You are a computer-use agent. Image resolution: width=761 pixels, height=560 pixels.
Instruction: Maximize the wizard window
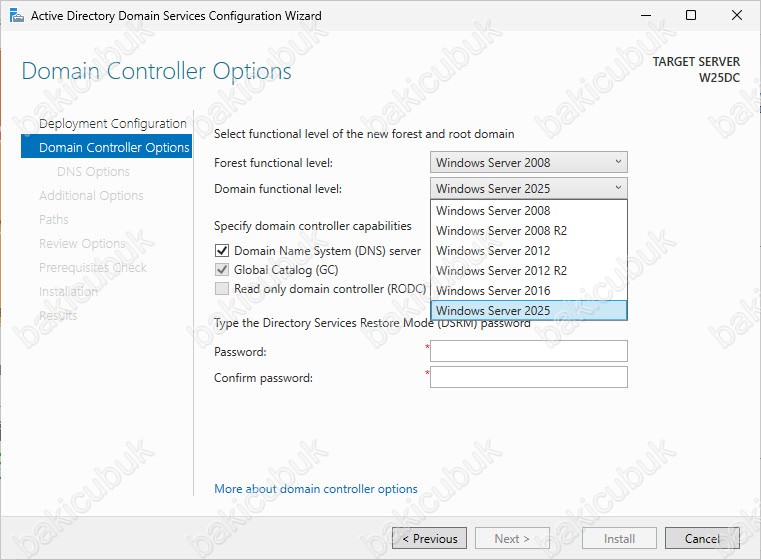click(691, 16)
